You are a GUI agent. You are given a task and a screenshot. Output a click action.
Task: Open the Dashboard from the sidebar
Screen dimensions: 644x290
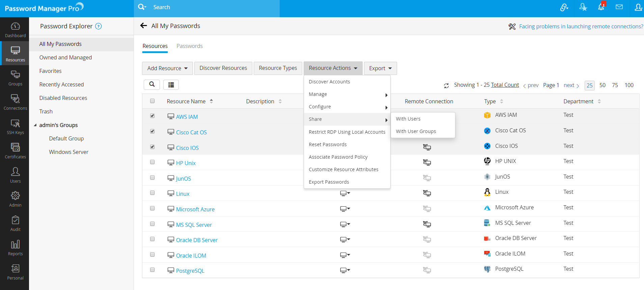coord(15,30)
